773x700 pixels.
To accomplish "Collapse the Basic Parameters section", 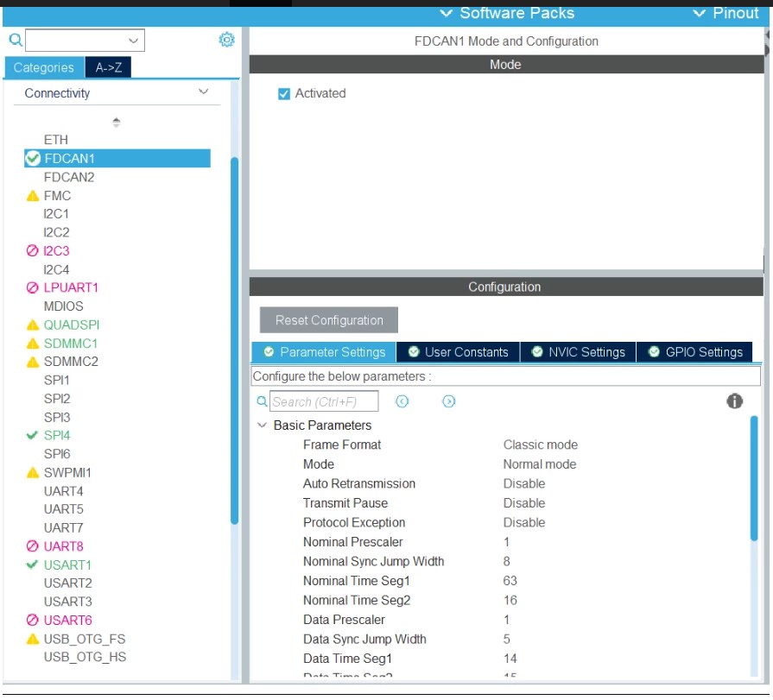I will (x=263, y=426).
